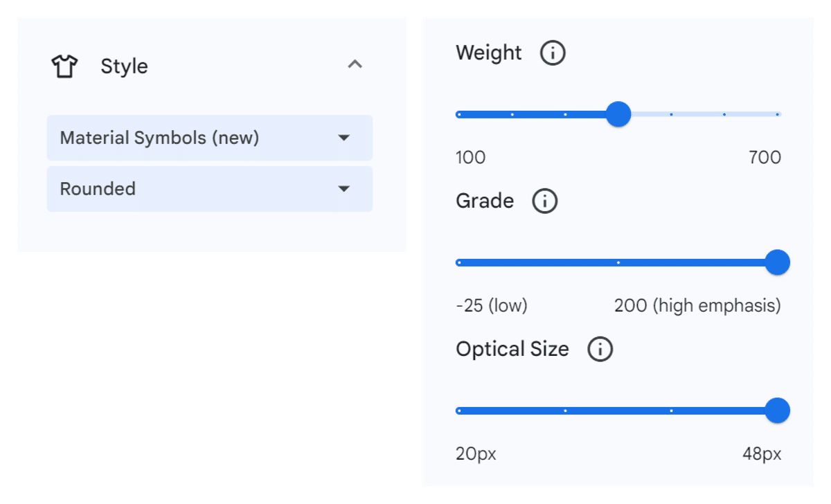The width and height of the screenshot is (831, 504).
Task: Collapse the Style section with chevron
Action: coord(355,65)
